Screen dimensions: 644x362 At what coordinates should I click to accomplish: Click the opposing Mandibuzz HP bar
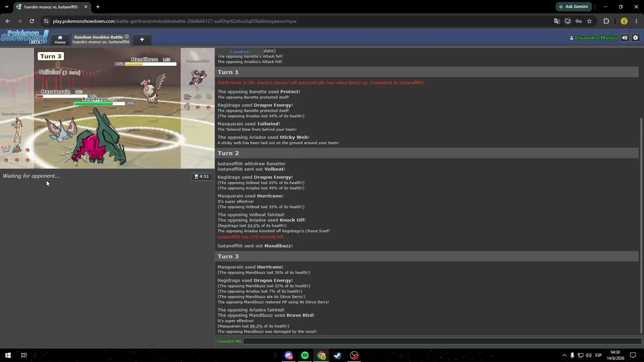150,64
